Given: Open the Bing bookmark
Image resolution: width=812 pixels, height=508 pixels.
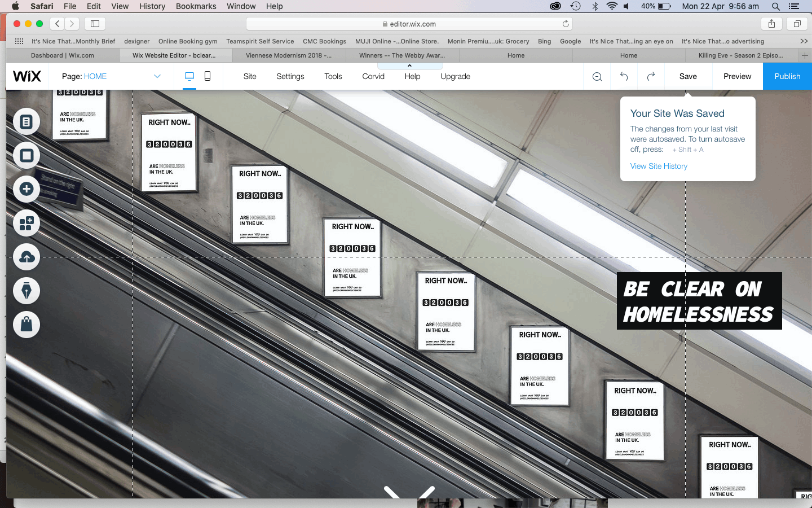Looking at the screenshot, I should pos(544,41).
